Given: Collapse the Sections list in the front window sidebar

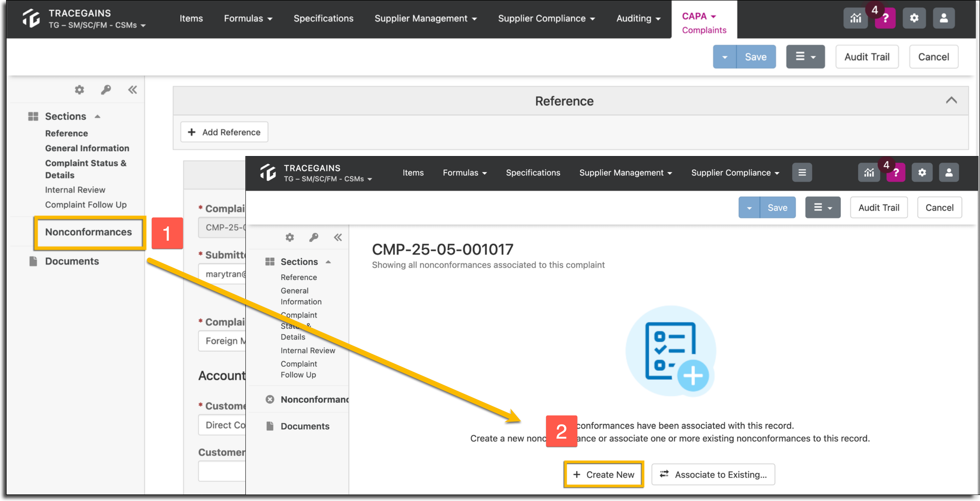Looking at the screenshot, I should pos(328,262).
